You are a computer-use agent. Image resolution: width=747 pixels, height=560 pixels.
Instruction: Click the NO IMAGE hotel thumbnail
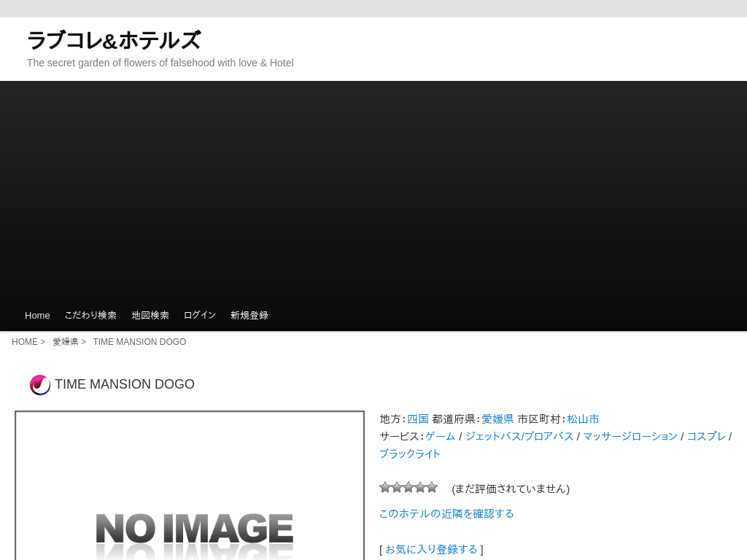pos(190,486)
